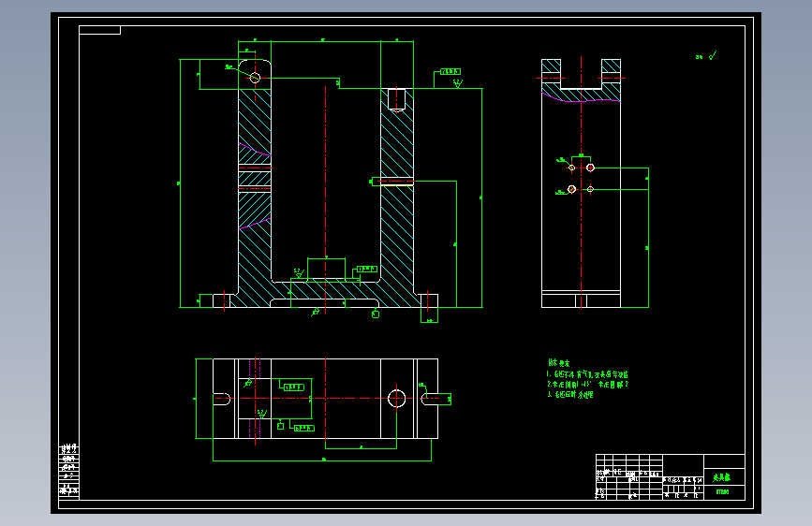Select roughness symbol left of base slot
The height and width of the screenshot is (526, 812).
[x=299, y=273]
